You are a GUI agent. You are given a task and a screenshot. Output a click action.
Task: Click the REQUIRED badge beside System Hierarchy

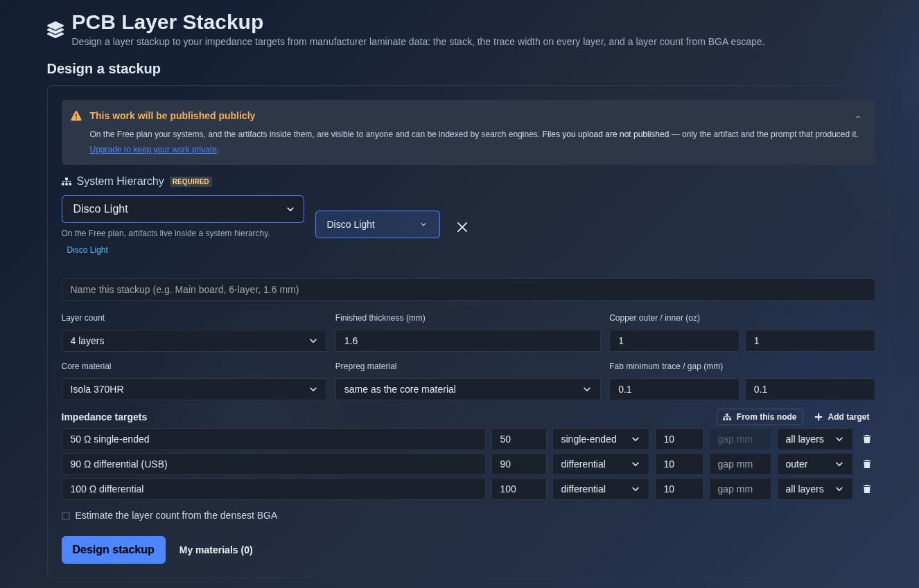pos(191,181)
